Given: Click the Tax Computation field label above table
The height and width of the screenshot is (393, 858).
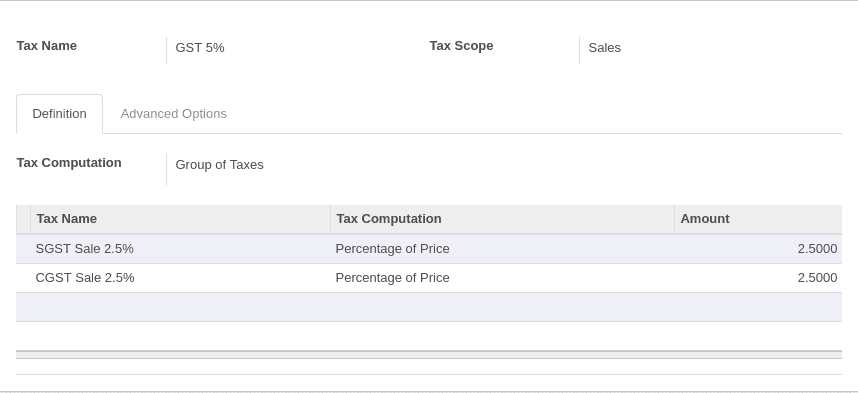Looking at the screenshot, I should (69, 163).
